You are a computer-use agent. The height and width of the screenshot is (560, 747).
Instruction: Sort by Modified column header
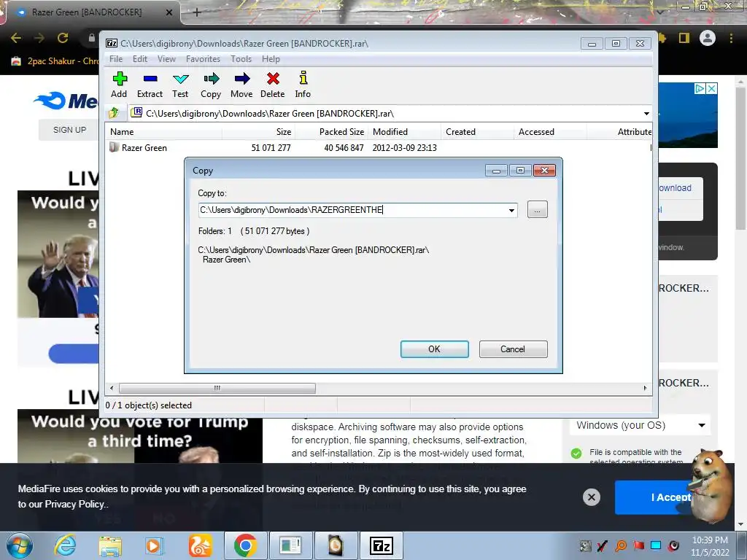click(x=405, y=132)
